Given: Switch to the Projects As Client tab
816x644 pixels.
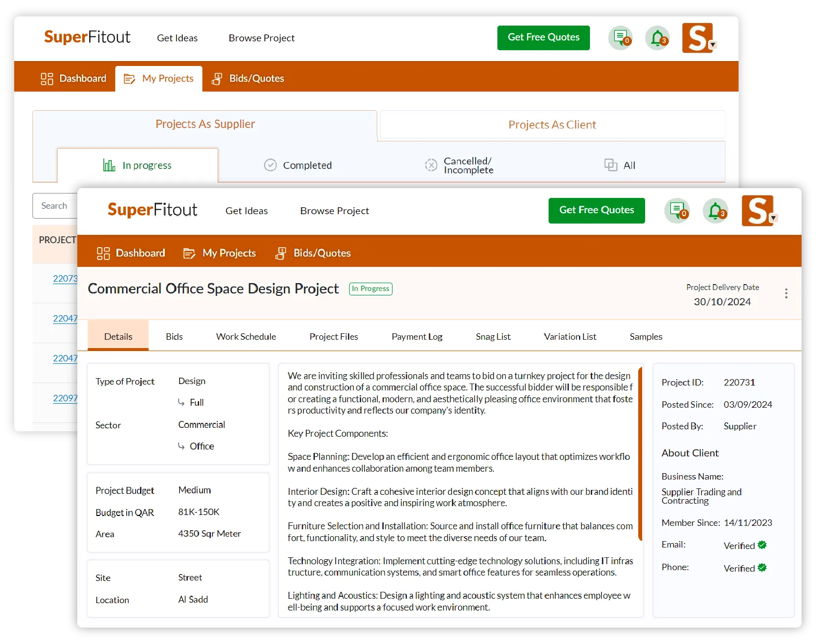Looking at the screenshot, I should click(552, 125).
